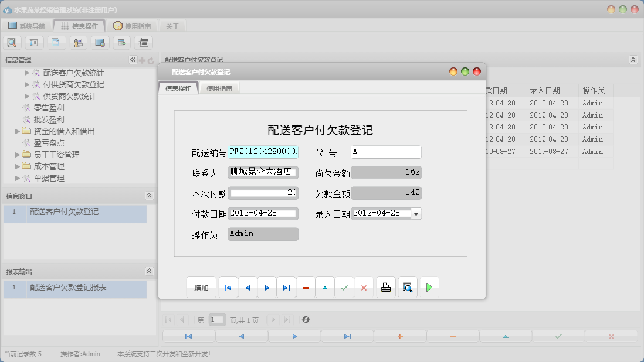The image size is (644, 362).
Task: Click the magnifier search icon in main toolbar
Action: click(12, 42)
